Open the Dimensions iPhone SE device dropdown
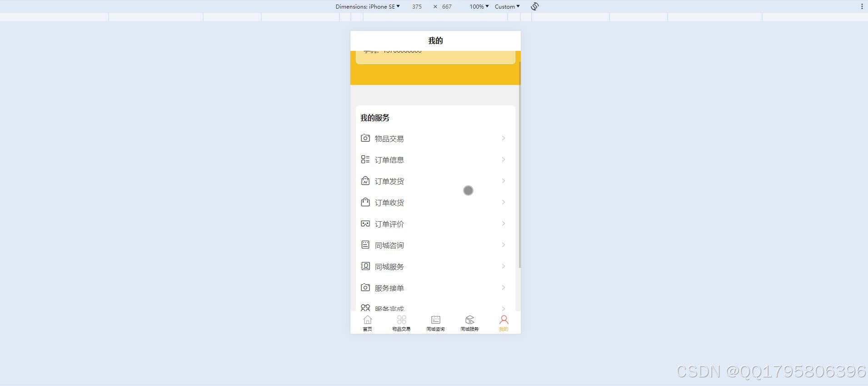The width and height of the screenshot is (868, 386). 368,6
